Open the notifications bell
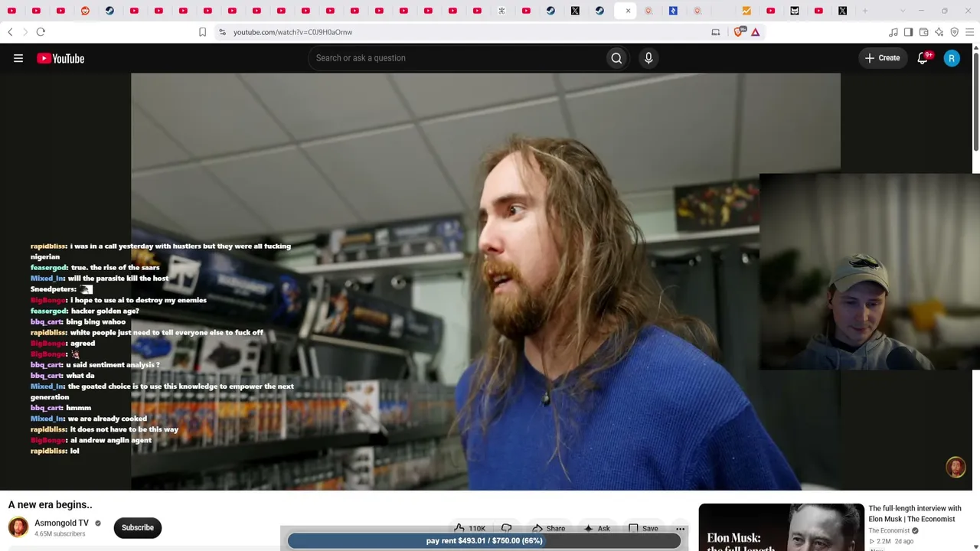The width and height of the screenshot is (980, 551). click(x=923, y=58)
